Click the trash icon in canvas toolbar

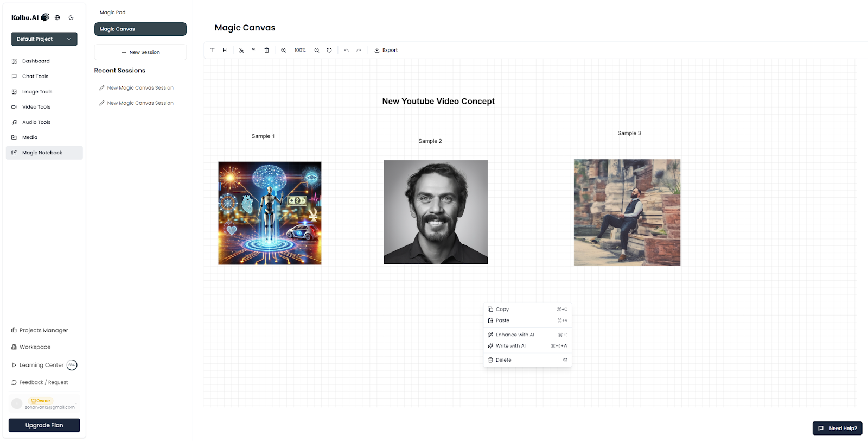[x=266, y=50]
